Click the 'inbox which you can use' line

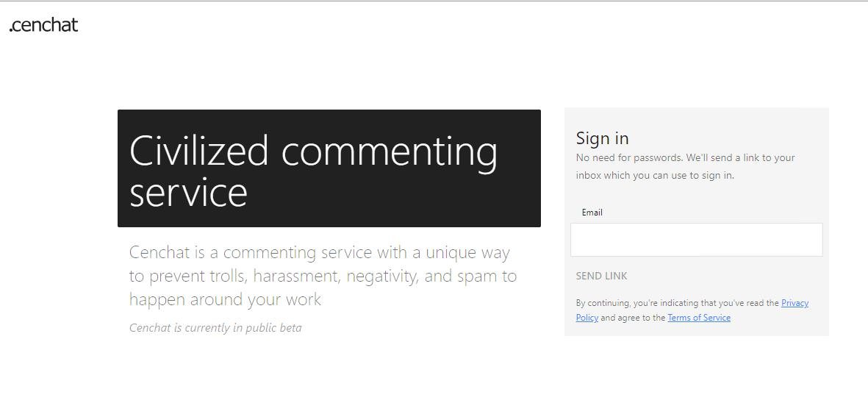[655, 176]
